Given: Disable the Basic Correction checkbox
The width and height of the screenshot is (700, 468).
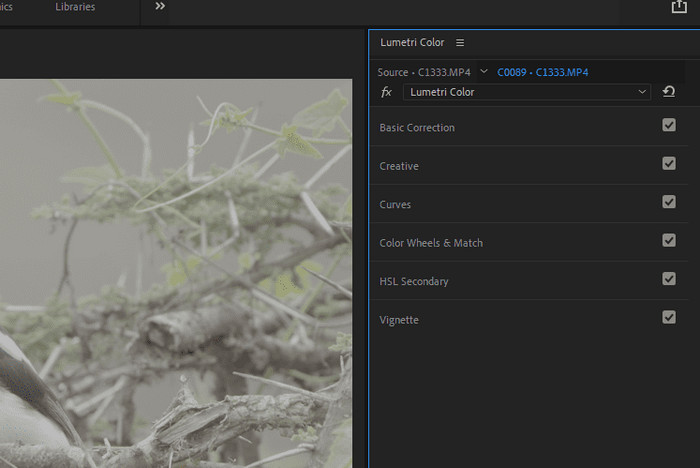Looking at the screenshot, I should tap(669, 125).
